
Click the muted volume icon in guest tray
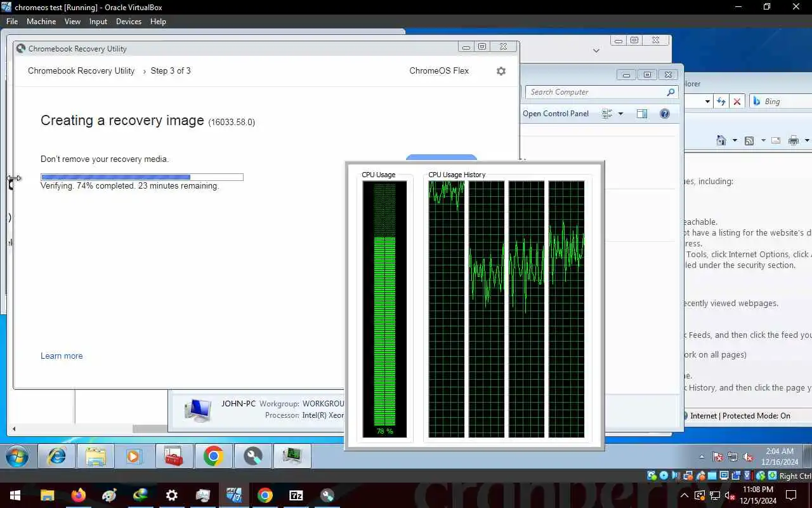click(748, 457)
